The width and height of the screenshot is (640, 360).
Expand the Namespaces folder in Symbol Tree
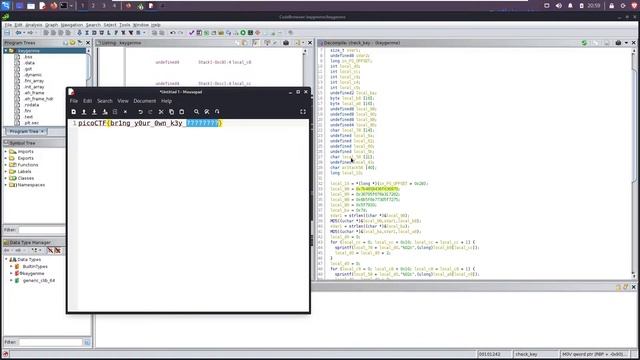6,185
